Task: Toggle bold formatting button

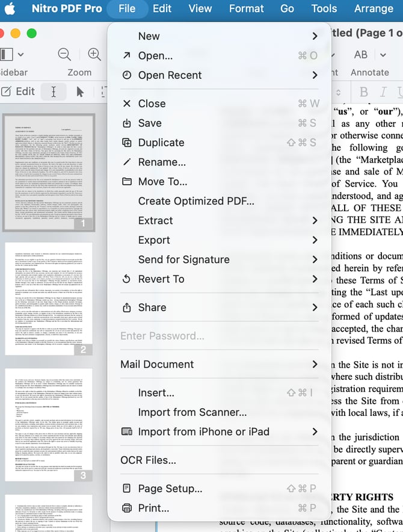Action: 364,92
